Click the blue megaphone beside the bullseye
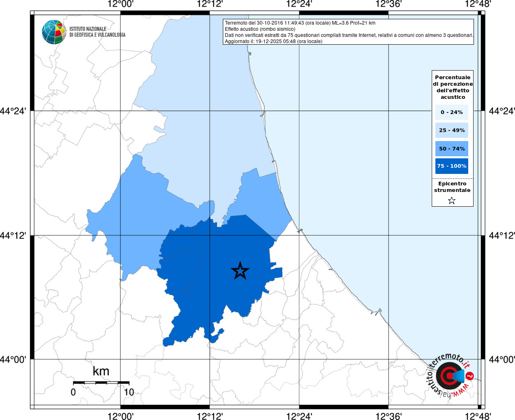Image resolution: width=515 pixels, height=420 pixels. click(459, 376)
